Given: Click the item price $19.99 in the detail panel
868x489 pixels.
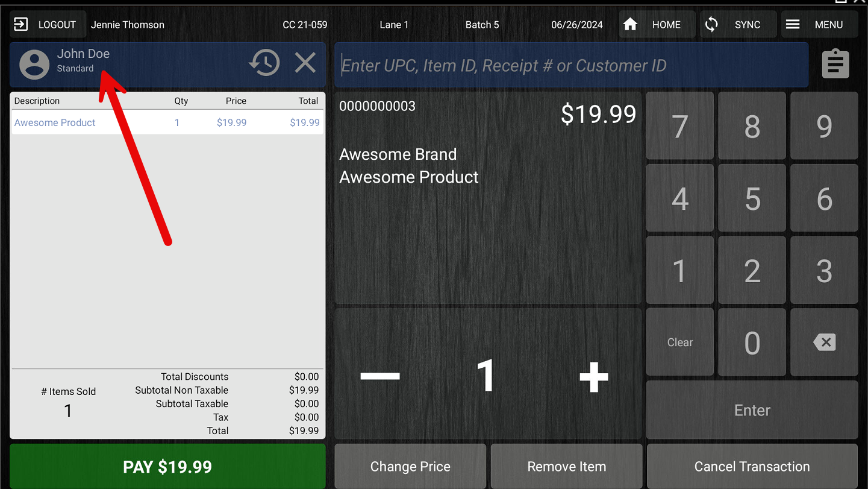Looking at the screenshot, I should tap(598, 114).
